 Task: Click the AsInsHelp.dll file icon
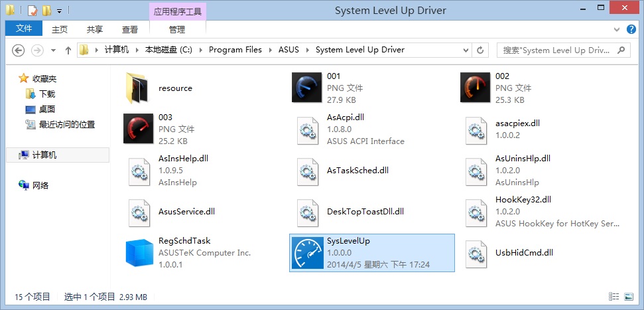pos(139,172)
